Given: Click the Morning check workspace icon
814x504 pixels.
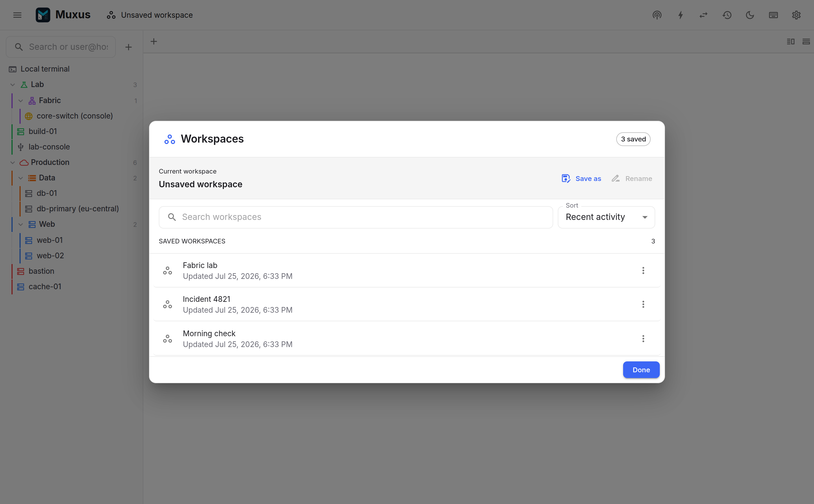Looking at the screenshot, I should 167,339.
